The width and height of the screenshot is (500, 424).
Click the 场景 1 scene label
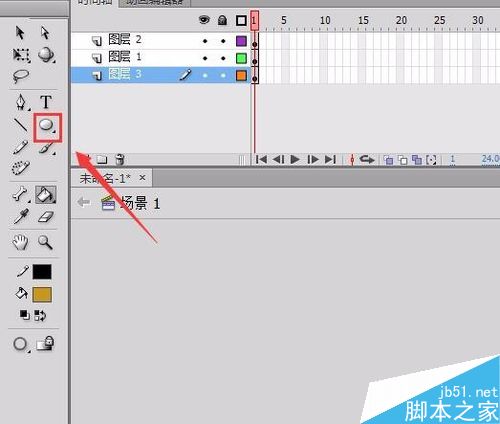140,203
